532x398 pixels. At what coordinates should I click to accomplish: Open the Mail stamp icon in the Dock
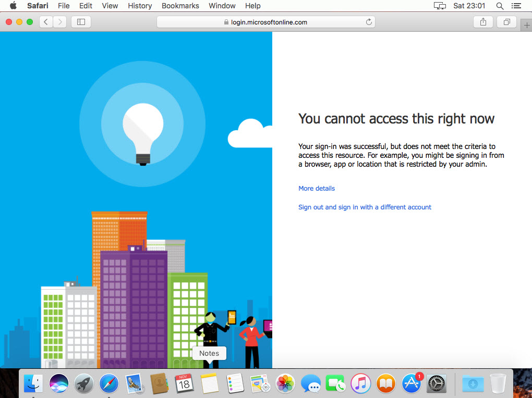(x=134, y=384)
